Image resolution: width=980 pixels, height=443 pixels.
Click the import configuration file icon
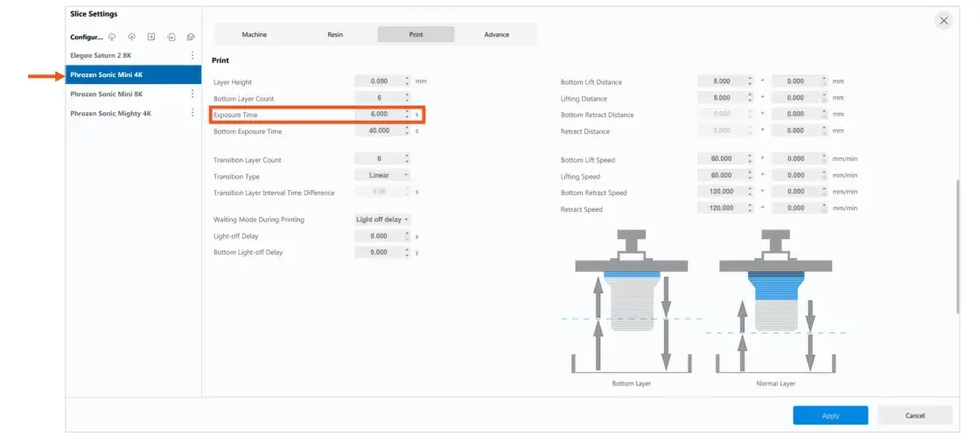click(x=171, y=37)
